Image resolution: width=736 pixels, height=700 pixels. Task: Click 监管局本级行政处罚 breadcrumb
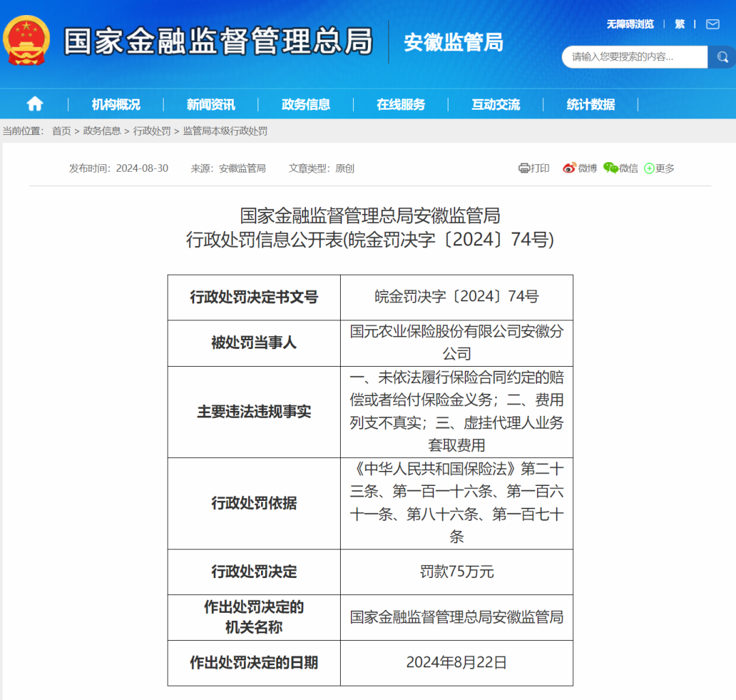[225, 131]
